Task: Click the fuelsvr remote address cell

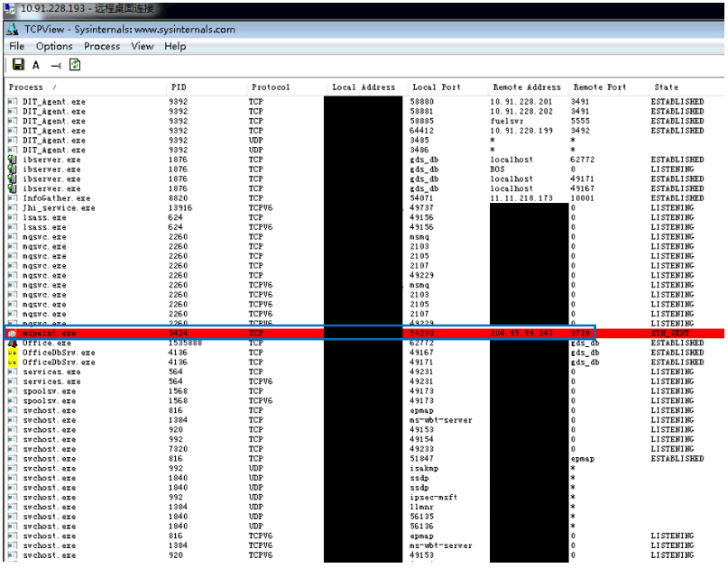Action: pos(507,121)
